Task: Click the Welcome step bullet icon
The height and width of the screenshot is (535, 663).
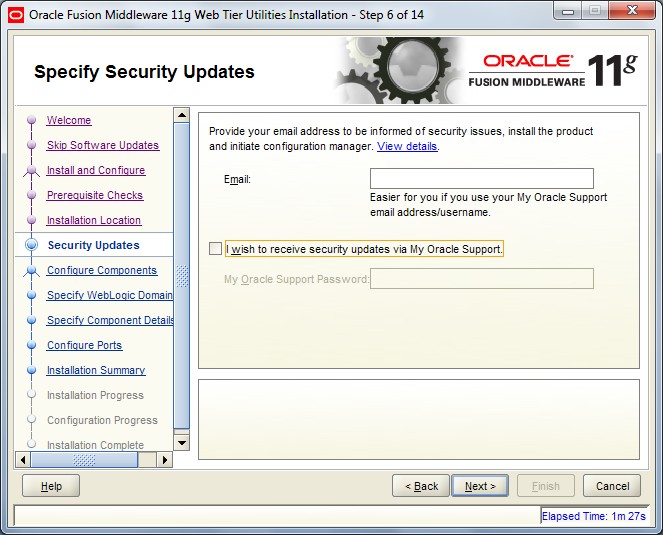Action: tap(31, 120)
